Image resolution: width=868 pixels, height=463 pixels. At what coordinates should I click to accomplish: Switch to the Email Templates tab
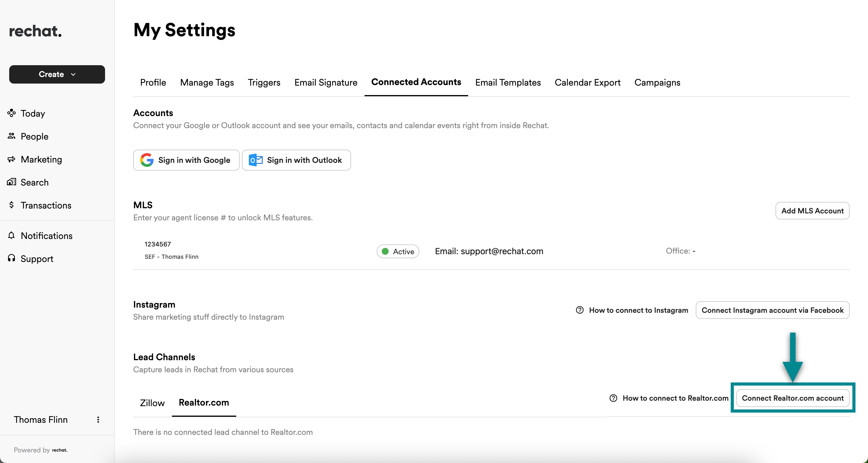[508, 82]
